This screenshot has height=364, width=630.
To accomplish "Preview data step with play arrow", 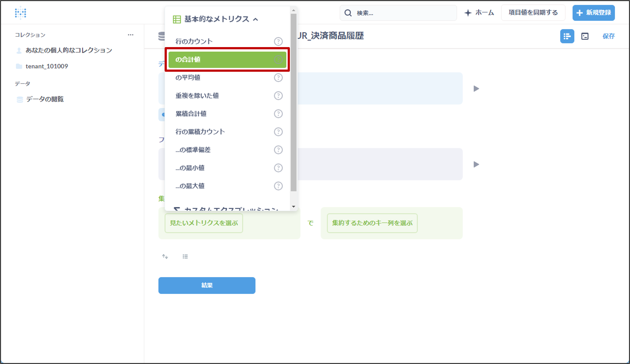I will (x=476, y=89).
